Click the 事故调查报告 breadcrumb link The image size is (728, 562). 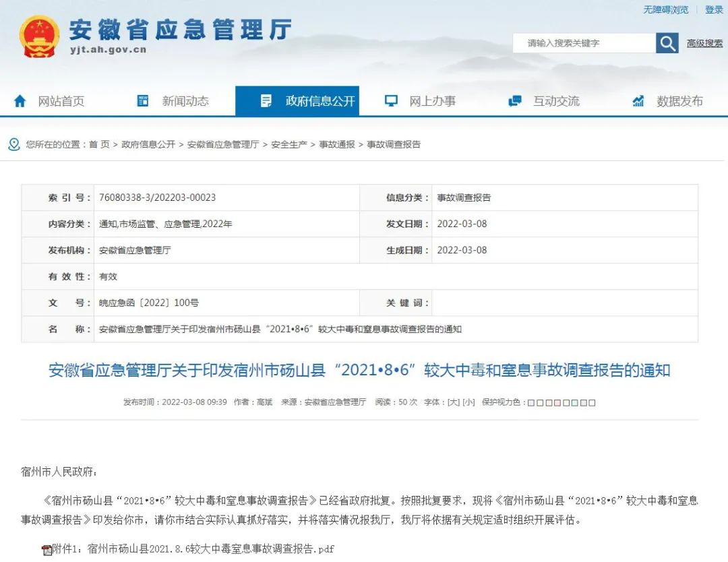pyautogui.click(x=394, y=144)
